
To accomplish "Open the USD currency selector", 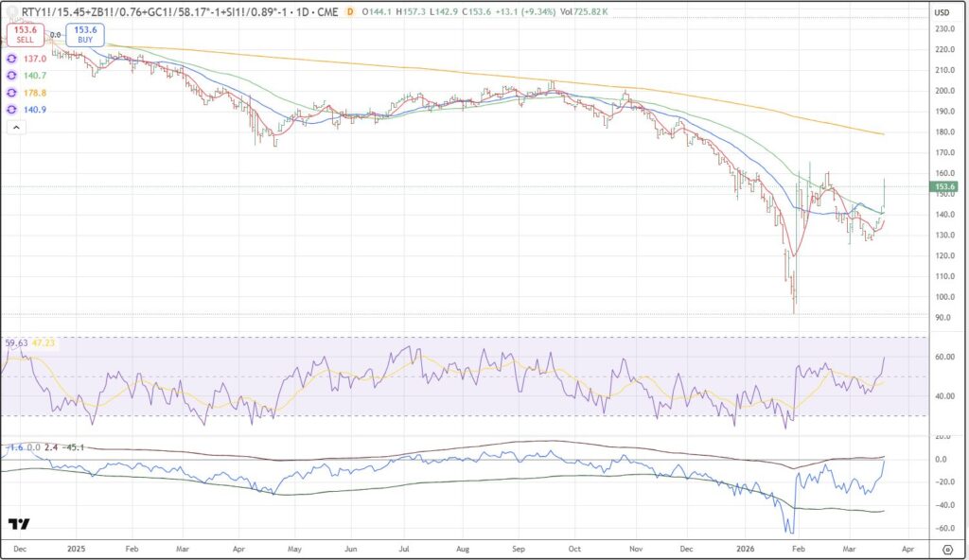I will (942, 12).
